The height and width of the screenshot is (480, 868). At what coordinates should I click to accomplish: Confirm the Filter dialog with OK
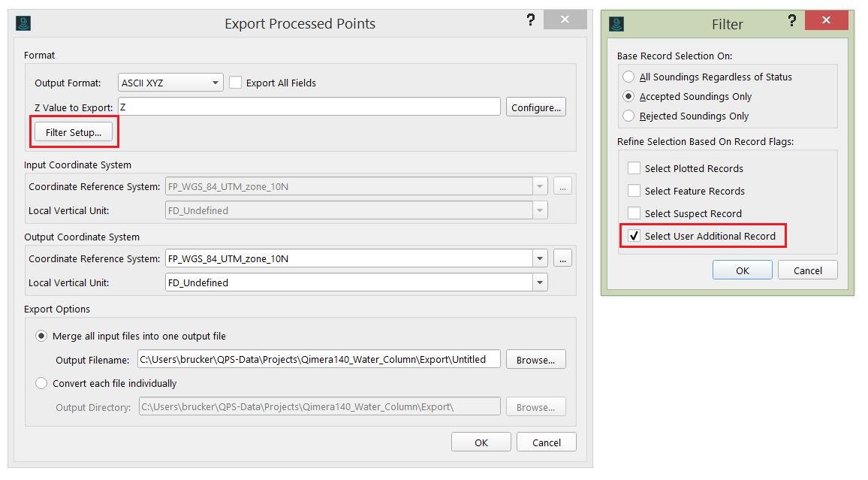[742, 270]
